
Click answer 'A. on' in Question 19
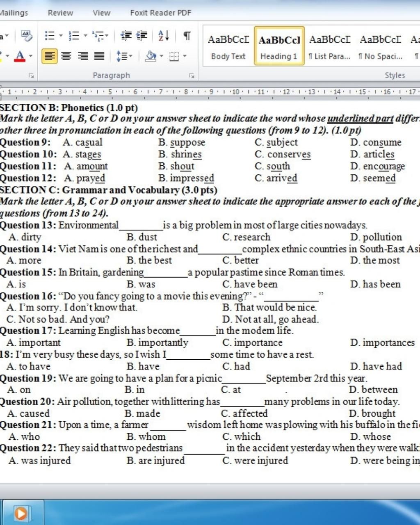(x=19, y=390)
